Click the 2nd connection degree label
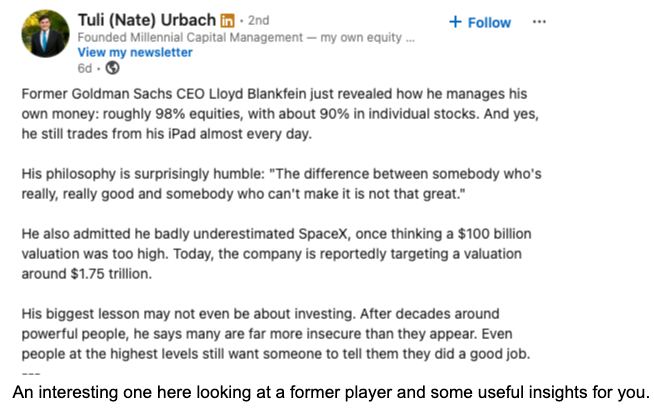The image size is (654, 410). pyautogui.click(x=259, y=20)
